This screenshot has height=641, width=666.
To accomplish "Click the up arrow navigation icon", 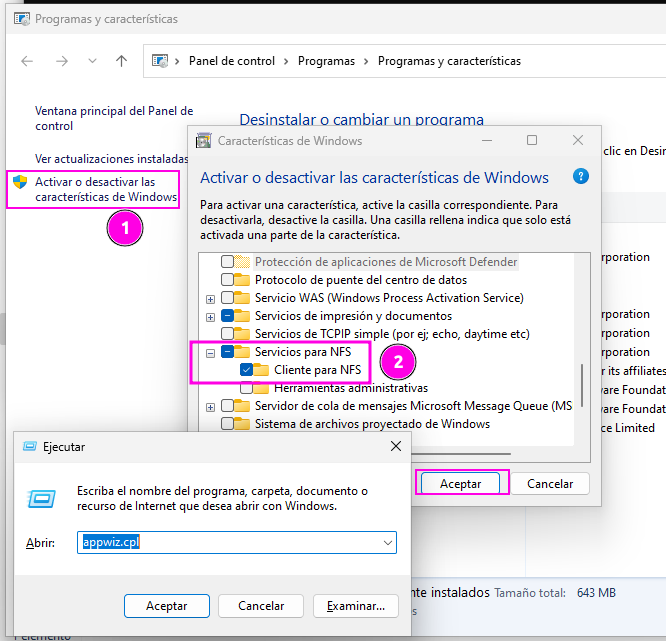I will click(x=122, y=61).
